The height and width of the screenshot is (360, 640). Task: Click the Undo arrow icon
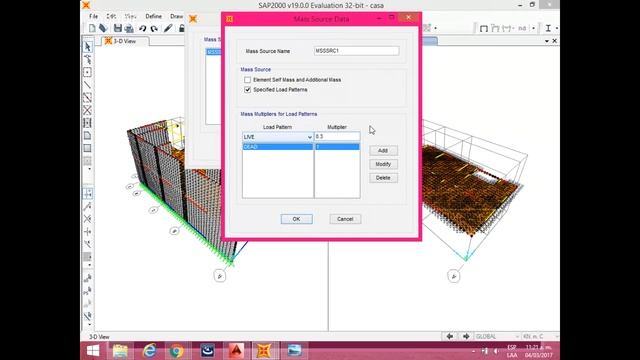(142, 29)
